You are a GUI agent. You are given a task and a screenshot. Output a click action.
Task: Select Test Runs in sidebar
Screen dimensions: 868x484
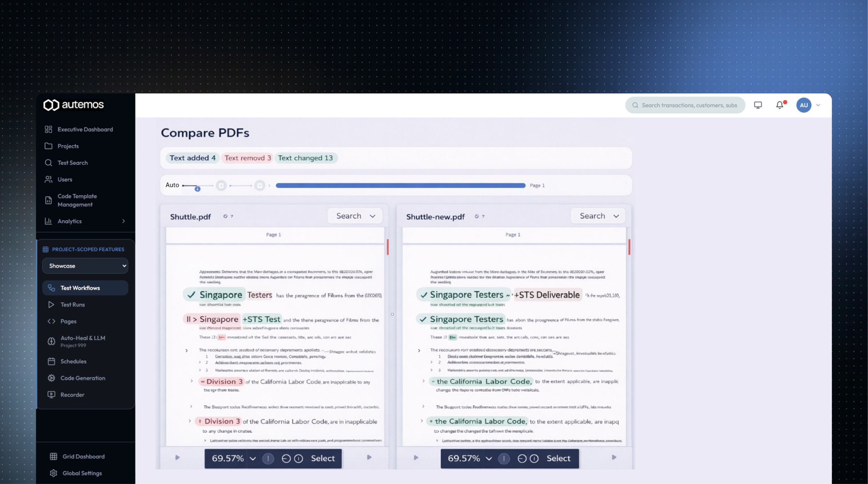pyautogui.click(x=72, y=305)
